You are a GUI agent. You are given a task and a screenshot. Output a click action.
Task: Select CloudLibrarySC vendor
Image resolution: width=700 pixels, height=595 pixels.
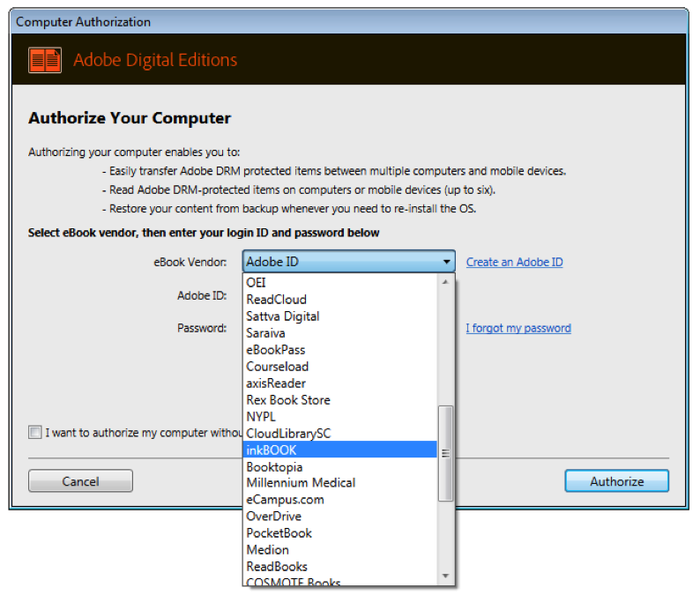(x=340, y=434)
